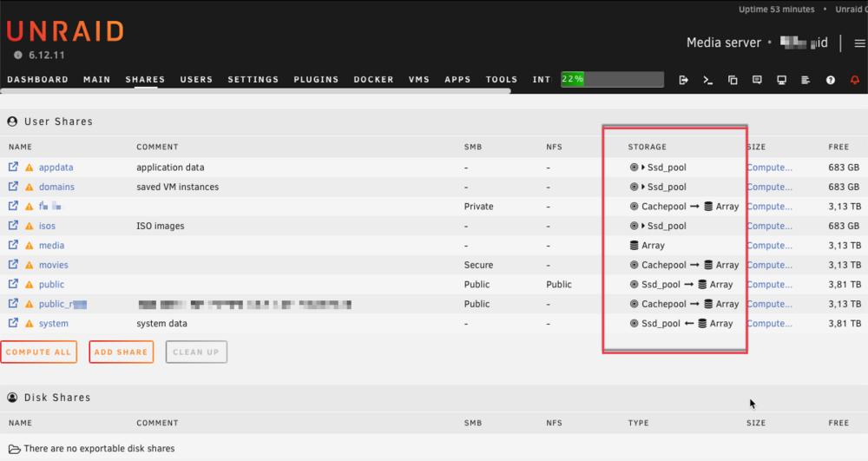The width and height of the screenshot is (868, 461).
Task: Click the Disk Shares section icon
Action: 12,398
